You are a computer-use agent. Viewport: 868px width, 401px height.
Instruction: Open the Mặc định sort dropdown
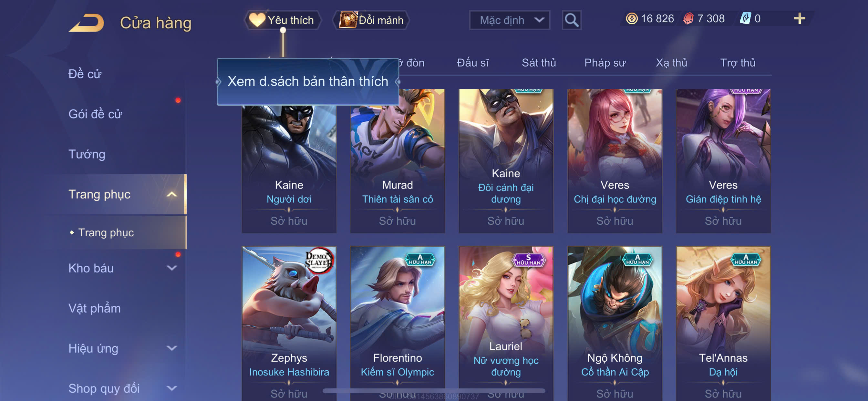coord(510,20)
